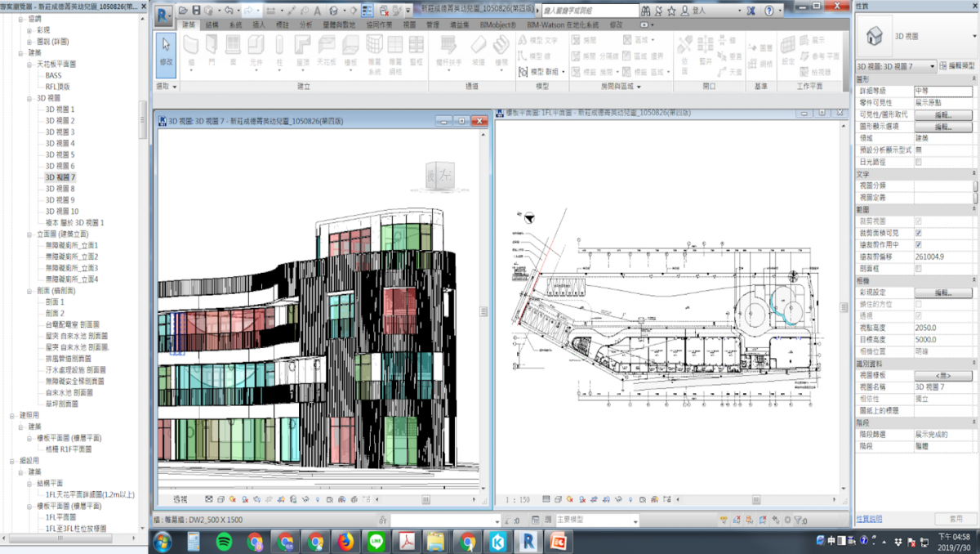Open the 插入 ribbon tab
The width and height of the screenshot is (980, 554).
click(x=259, y=25)
